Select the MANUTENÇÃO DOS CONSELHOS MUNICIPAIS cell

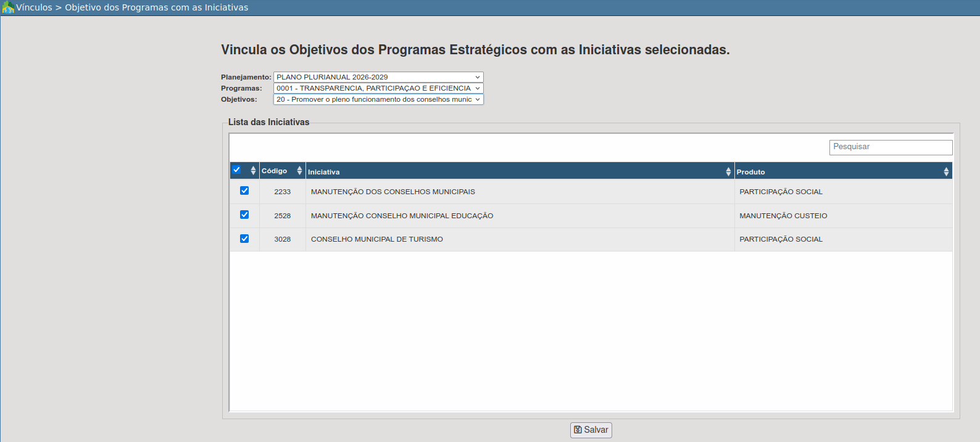(392, 192)
